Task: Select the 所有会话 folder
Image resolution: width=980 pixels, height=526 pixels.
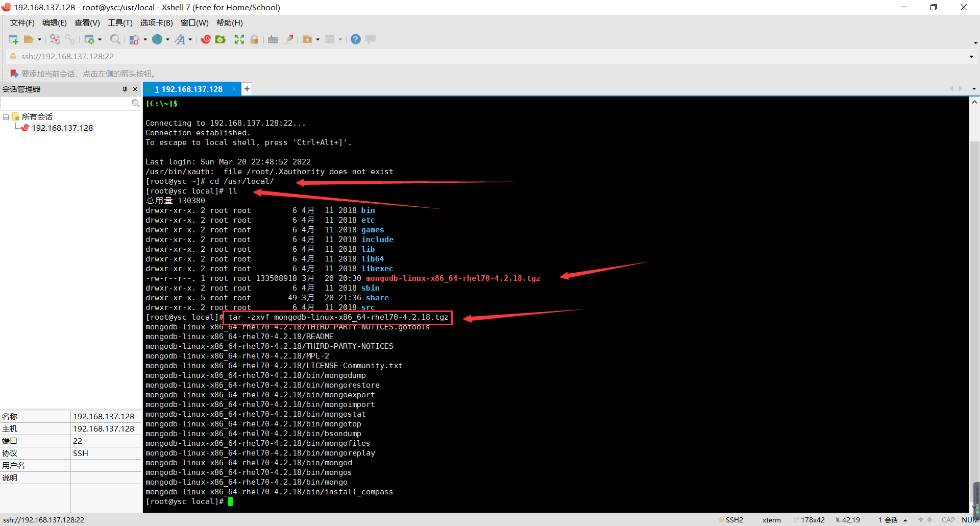Action: pos(37,117)
